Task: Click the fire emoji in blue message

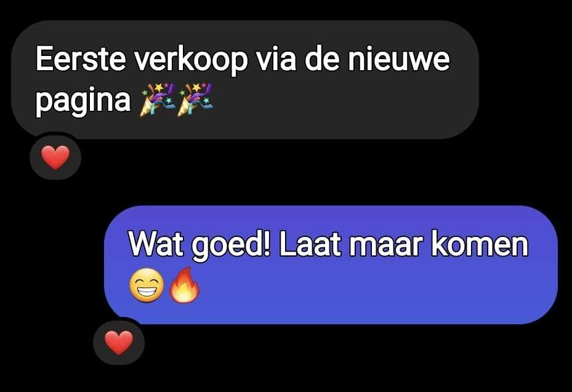Action: pyautogui.click(x=185, y=284)
